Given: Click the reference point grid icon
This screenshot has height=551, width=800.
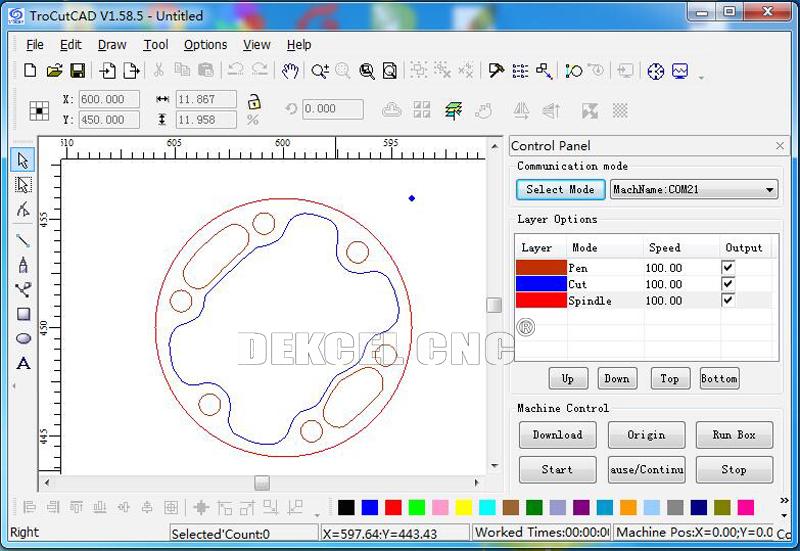Looking at the screenshot, I should [x=39, y=110].
